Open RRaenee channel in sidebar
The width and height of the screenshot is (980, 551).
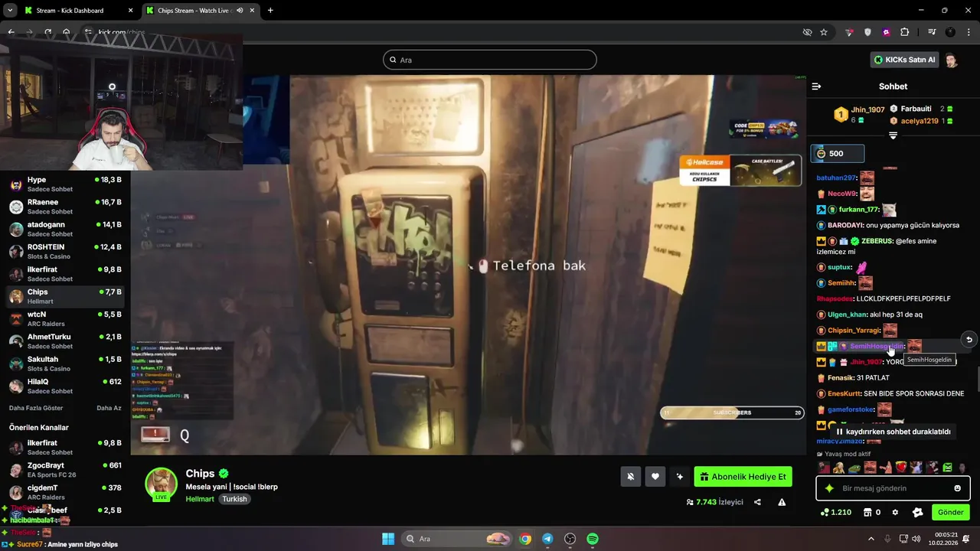point(65,207)
